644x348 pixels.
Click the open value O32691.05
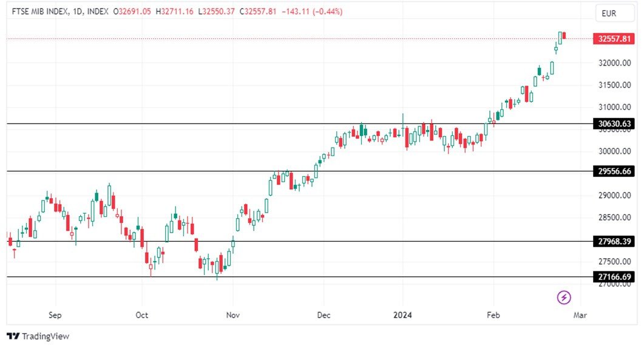pos(132,12)
